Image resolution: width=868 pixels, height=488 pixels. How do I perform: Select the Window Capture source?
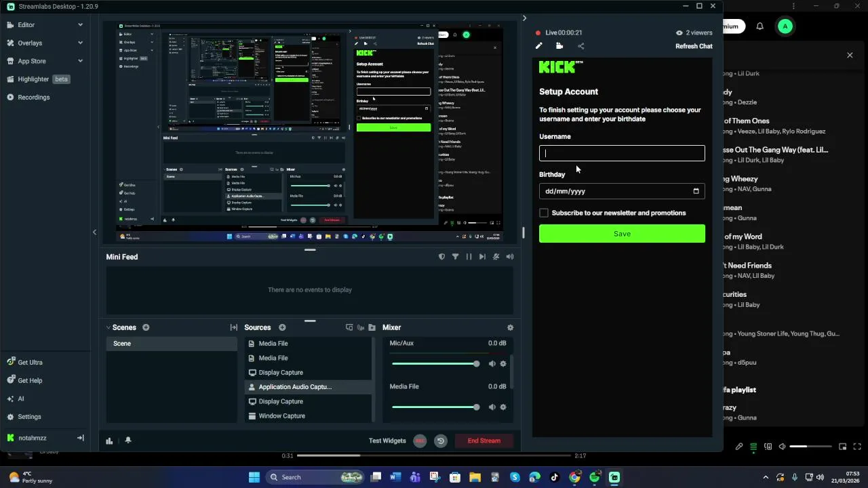click(309, 416)
